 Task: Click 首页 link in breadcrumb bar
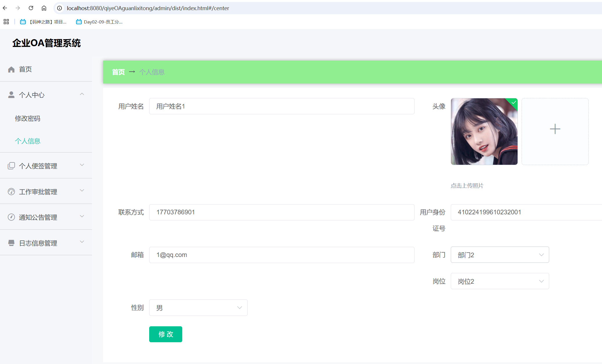(118, 72)
